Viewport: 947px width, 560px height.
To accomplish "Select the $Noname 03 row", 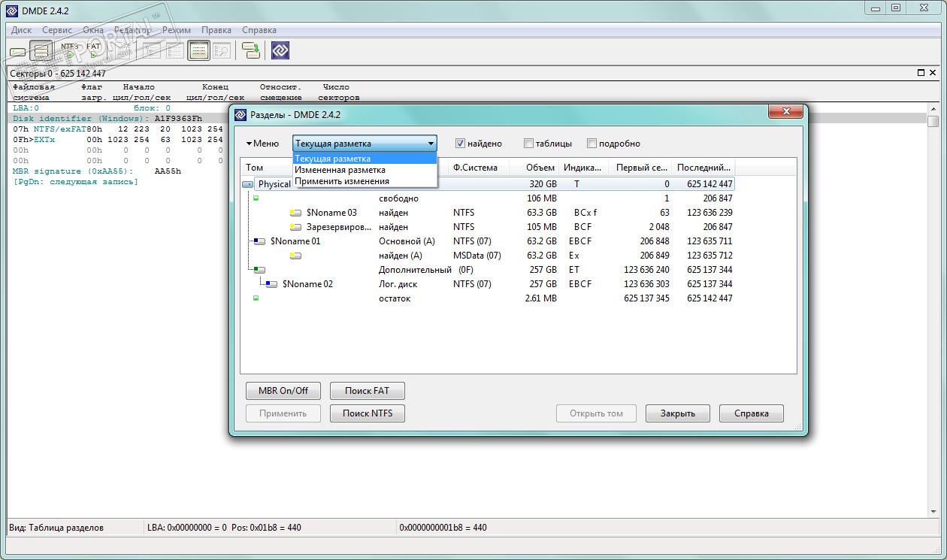I will 488,213.
